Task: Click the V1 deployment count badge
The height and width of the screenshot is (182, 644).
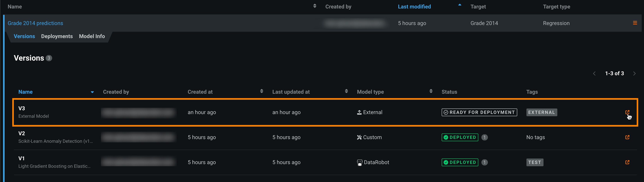Action: pos(484,162)
